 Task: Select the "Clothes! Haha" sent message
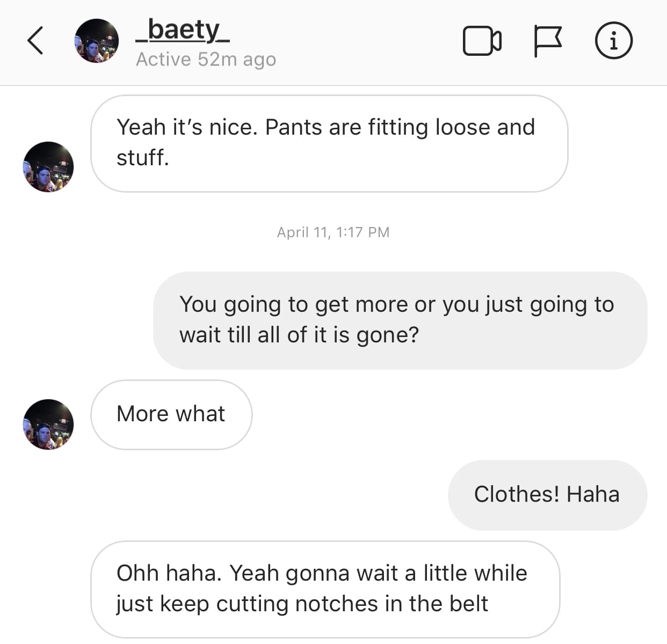(547, 495)
